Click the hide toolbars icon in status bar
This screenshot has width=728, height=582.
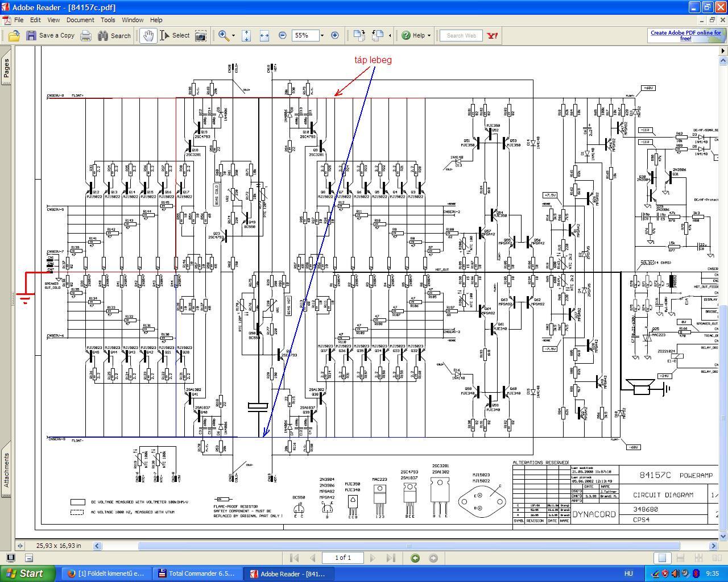pos(28,558)
